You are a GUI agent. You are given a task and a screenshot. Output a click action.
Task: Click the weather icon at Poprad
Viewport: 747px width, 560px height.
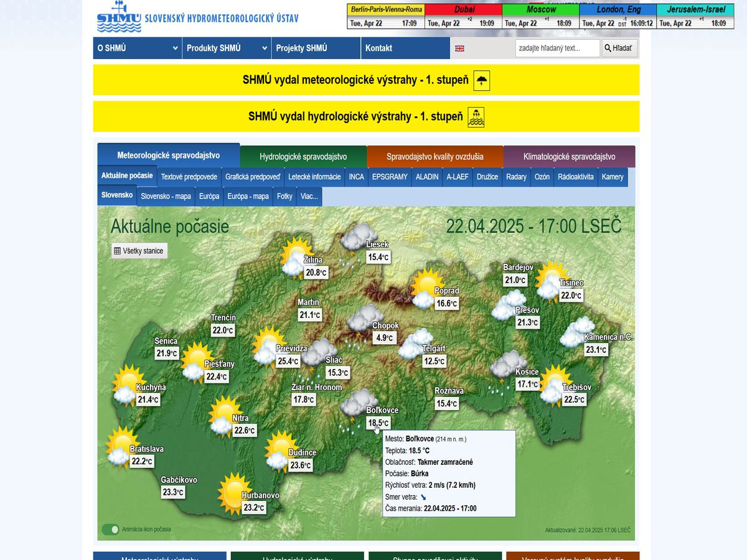427,287
